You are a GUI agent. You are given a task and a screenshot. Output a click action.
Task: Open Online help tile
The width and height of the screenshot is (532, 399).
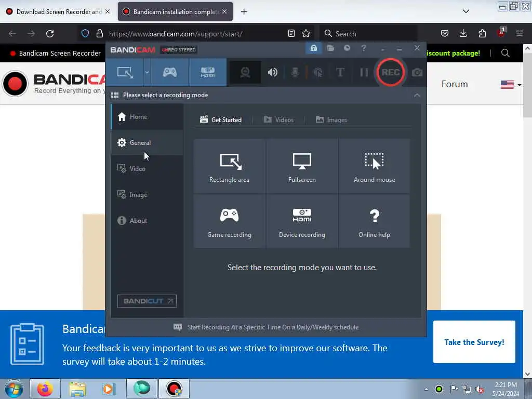374,221
